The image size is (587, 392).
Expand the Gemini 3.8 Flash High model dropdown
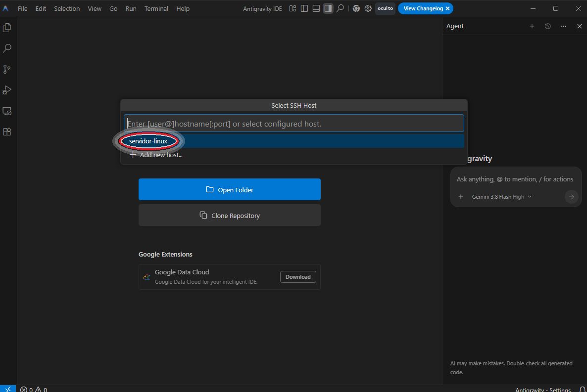(501, 197)
